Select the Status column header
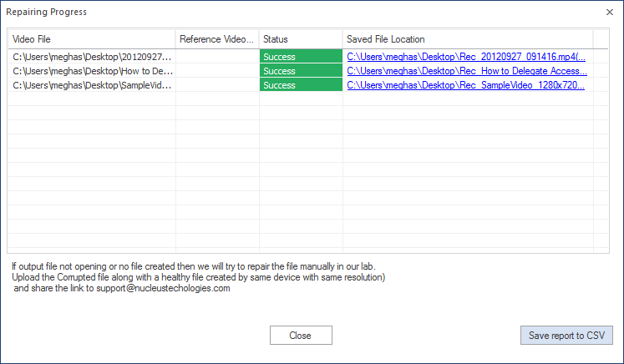The height and width of the screenshot is (364, 624). 301,39
